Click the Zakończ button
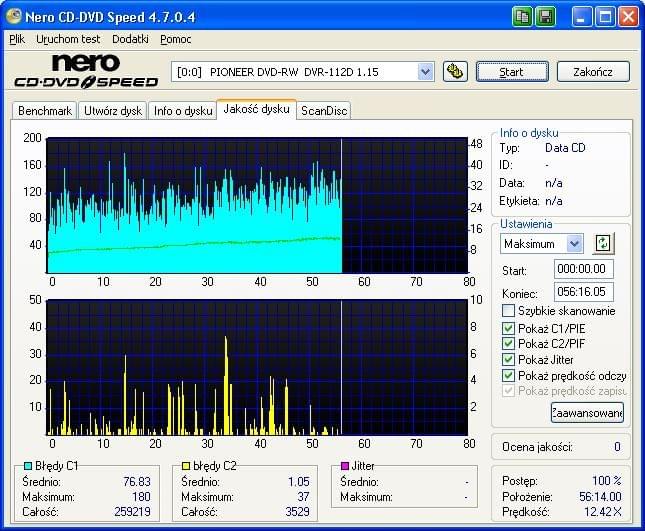The width and height of the screenshot is (645, 531). coord(593,72)
